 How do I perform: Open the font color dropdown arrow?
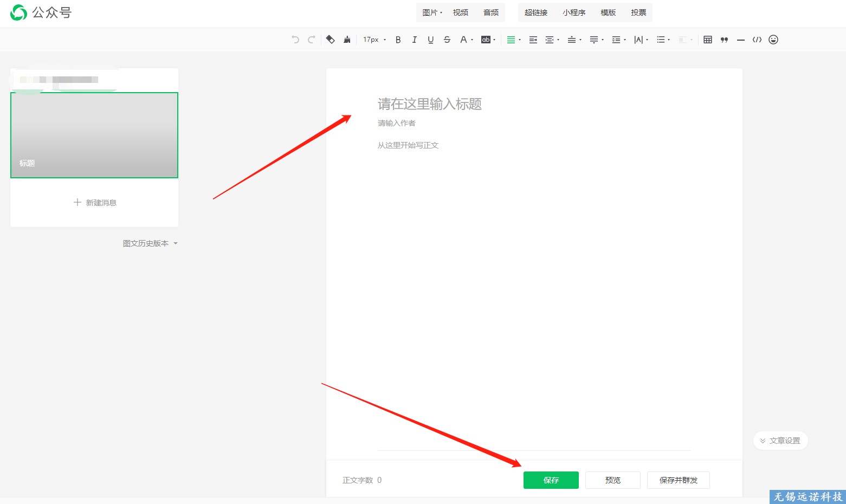tap(472, 40)
